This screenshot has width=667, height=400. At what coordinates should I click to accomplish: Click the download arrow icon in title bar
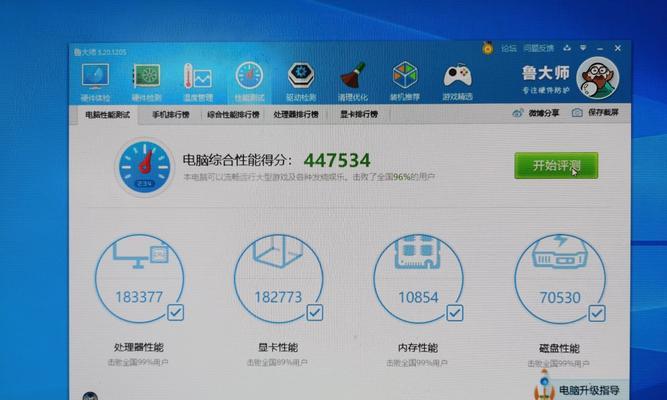[x=567, y=48]
